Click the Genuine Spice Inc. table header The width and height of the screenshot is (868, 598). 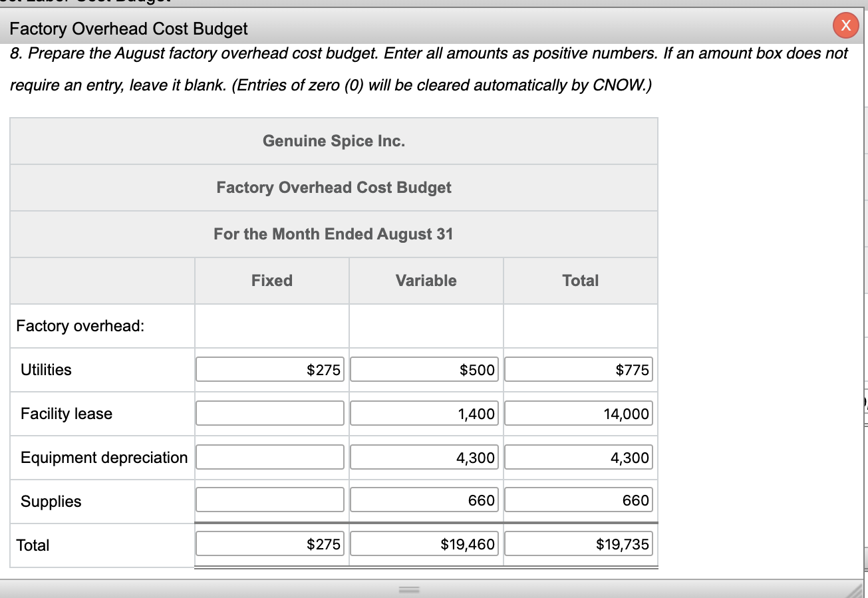coord(333,140)
